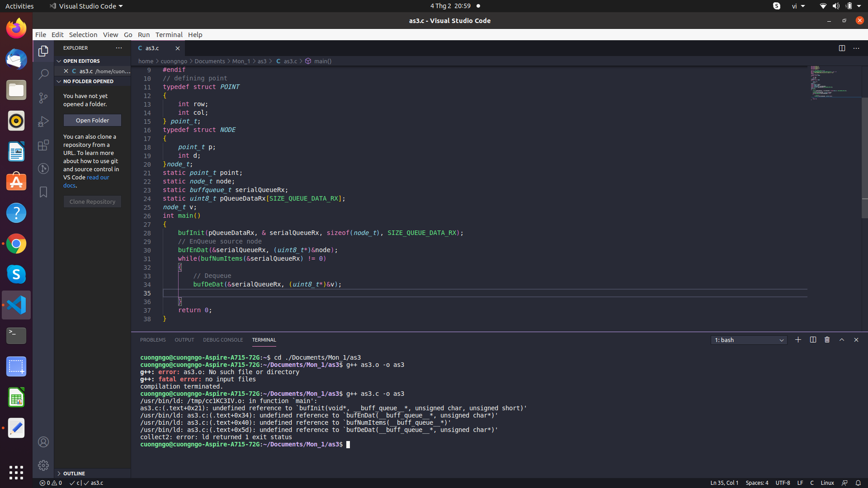Viewport: 868px width, 488px height.
Task: Open notifications bell in status bar
Action: 858,483
